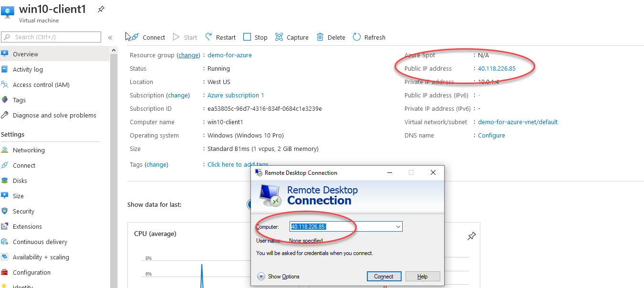Open Availability + scaling page
This screenshot has width=644, height=288.
(x=55, y=257)
